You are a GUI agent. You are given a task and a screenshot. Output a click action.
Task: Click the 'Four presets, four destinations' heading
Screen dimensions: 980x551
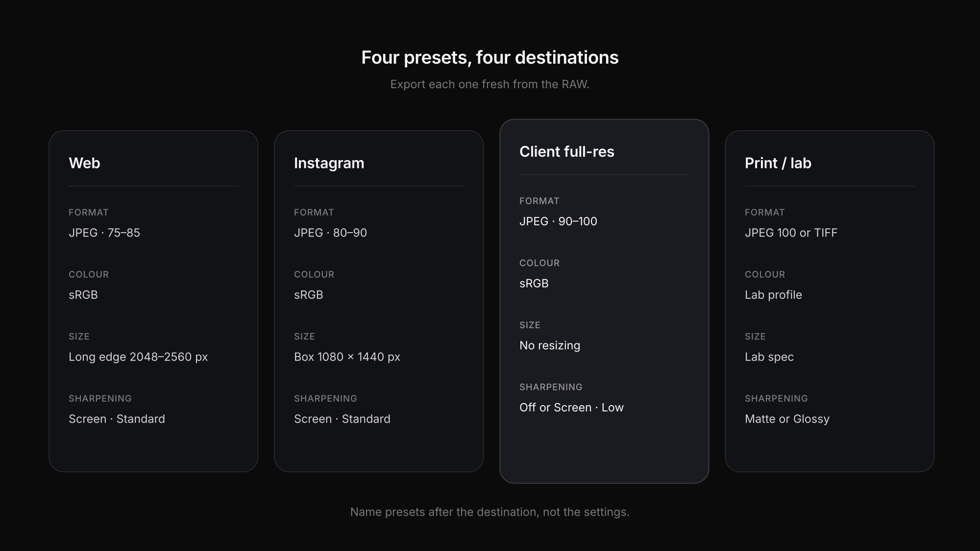coord(490,58)
